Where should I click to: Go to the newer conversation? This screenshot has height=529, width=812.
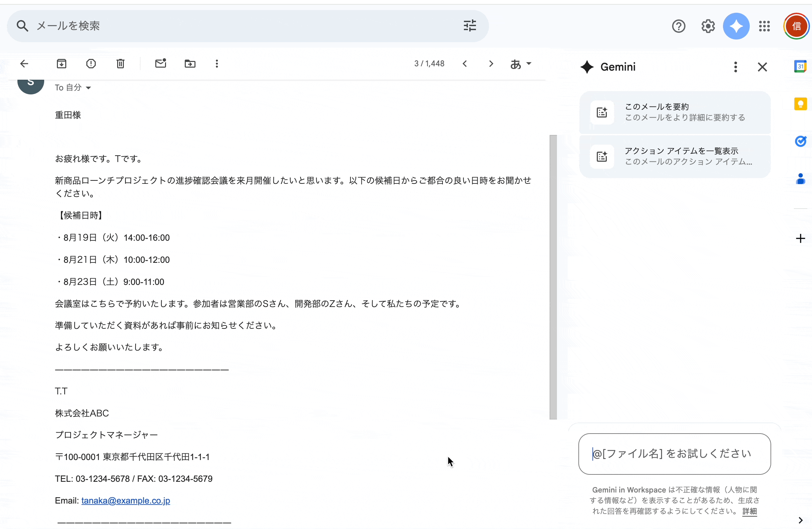click(465, 64)
